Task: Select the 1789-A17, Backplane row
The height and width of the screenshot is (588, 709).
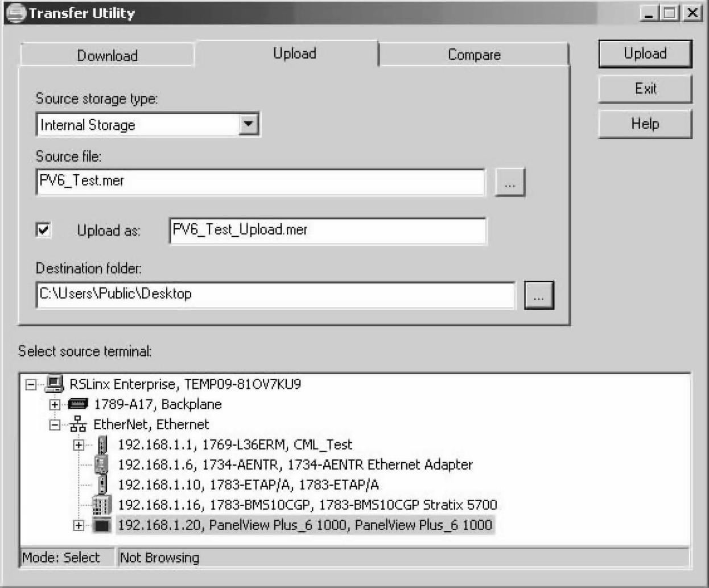Action: point(158,404)
